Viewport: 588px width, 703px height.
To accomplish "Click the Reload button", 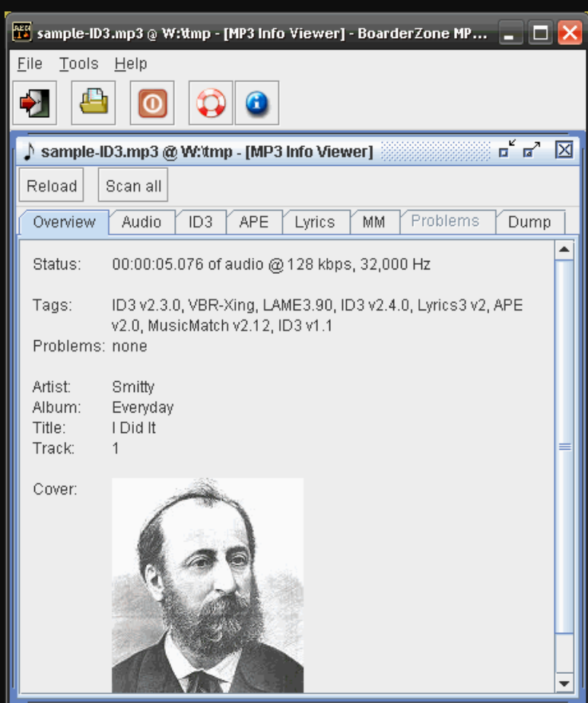I will [52, 185].
